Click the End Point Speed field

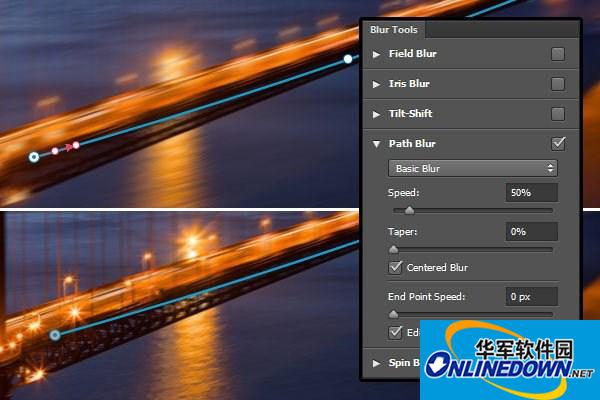(x=532, y=297)
